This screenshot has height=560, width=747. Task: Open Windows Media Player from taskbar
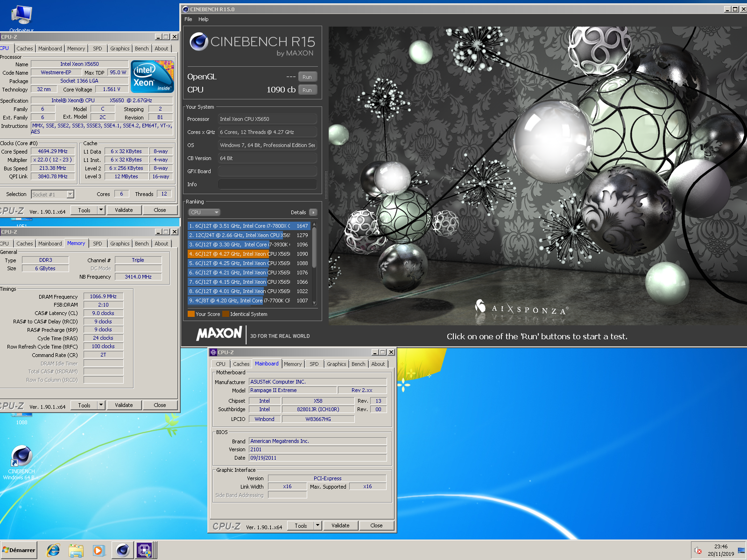[99, 551]
